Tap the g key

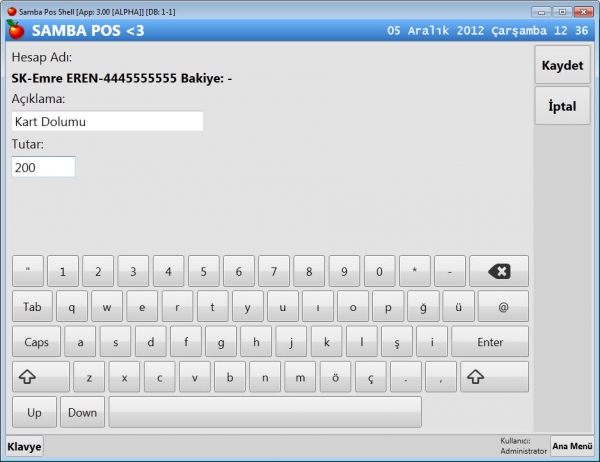point(221,342)
